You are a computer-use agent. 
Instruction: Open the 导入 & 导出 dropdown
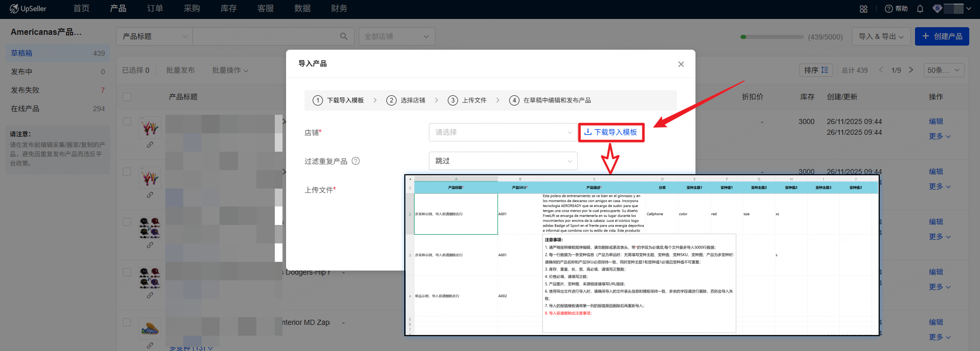[x=881, y=36]
